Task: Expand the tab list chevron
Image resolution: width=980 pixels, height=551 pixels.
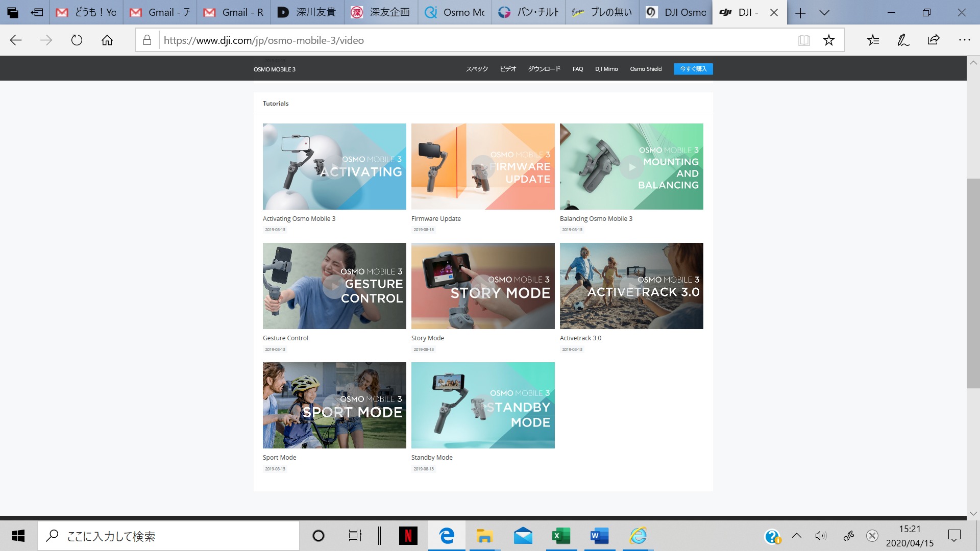Action: [824, 13]
